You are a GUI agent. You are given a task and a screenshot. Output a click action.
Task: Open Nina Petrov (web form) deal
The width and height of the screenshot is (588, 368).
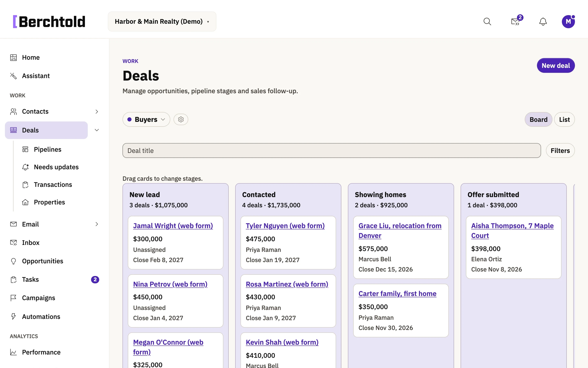(170, 284)
